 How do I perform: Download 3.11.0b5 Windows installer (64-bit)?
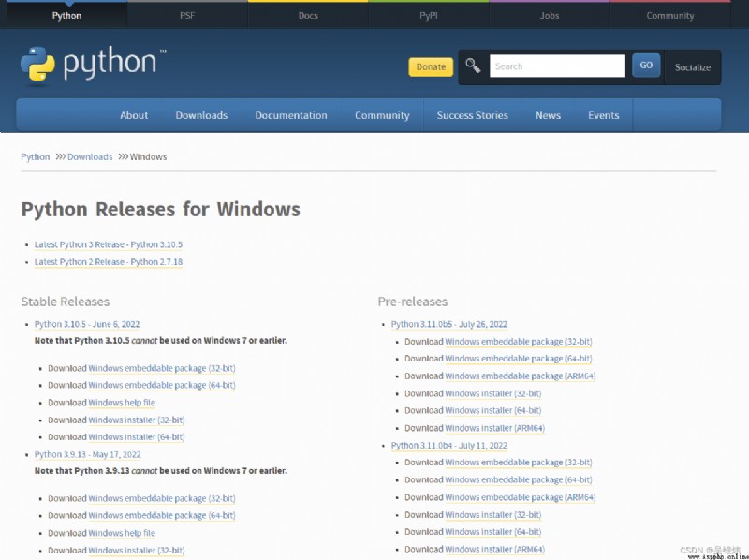(493, 410)
